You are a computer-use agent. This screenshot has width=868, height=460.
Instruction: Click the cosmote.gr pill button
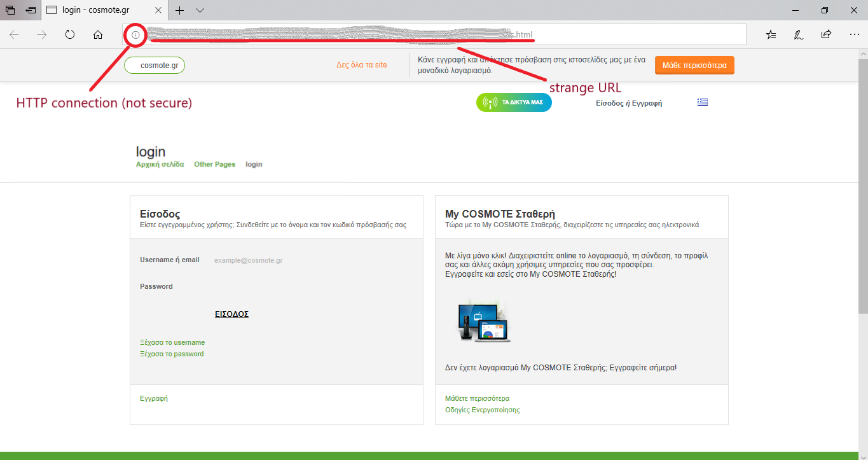click(x=155, y=65)
